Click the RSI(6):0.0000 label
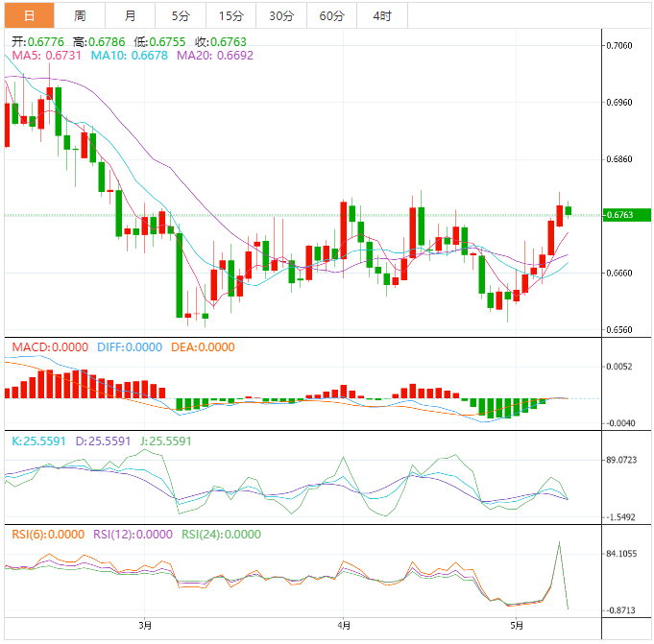The width and height of the screenshot is (654, 644). coord(48,535)
